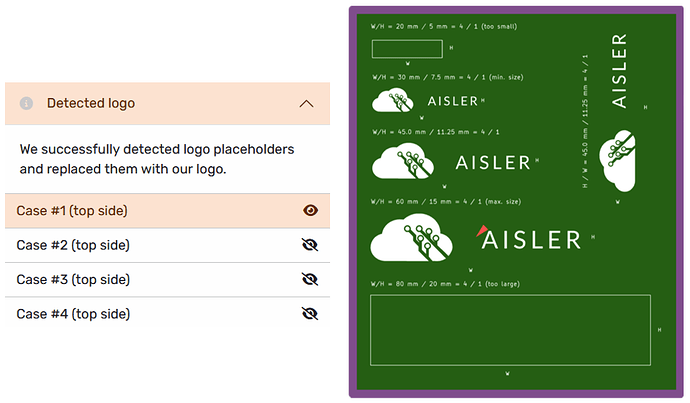
Task: Click the cloud logo in 45.0 mm row
Action: [403, 161]
